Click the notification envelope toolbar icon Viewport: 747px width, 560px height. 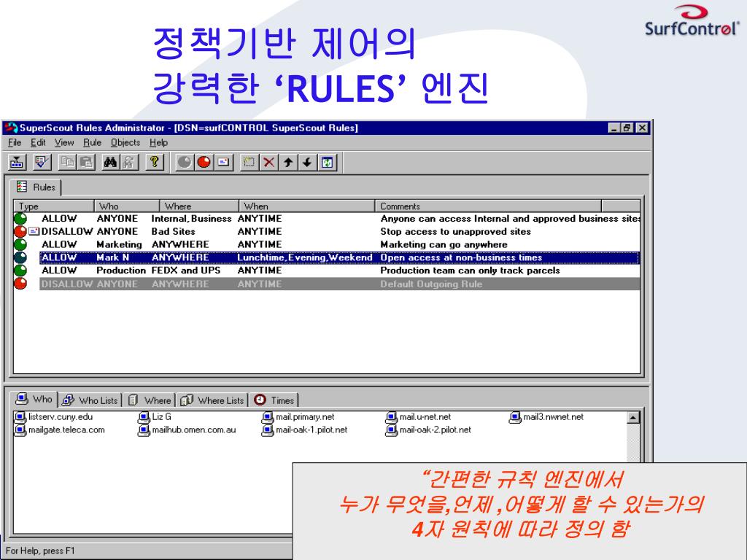[x=223, y=163]
